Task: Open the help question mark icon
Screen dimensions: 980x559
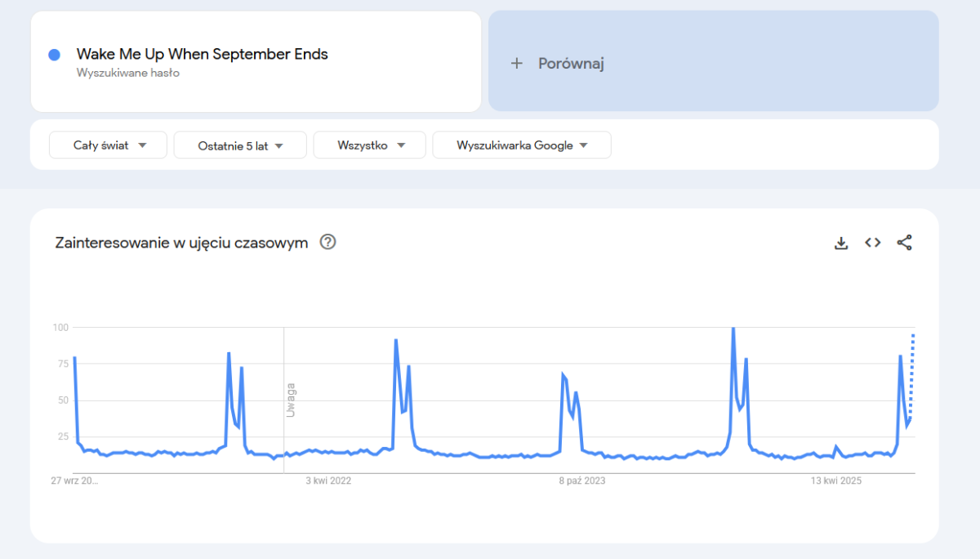Action: (x=328, y=242)
